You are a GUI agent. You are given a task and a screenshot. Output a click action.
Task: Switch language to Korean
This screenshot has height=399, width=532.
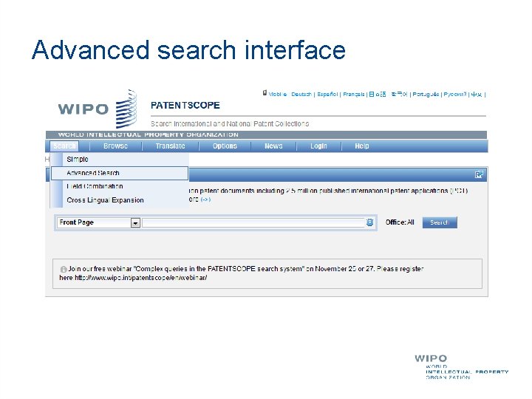(x=399, y=95)
